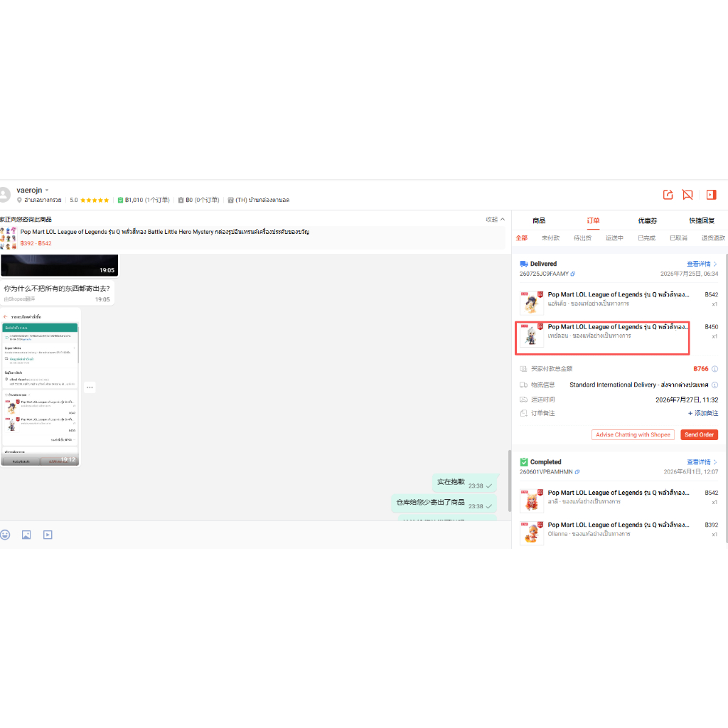The height and width of the screenshot is (728, 728).
Task: Switch to the 优惠券 tab
Action: pos(647,220)
